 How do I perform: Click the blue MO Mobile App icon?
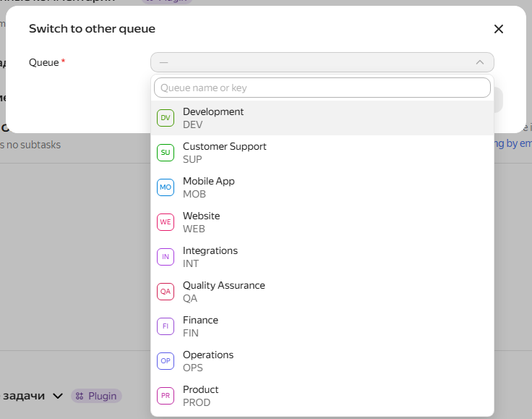coord(166,187)
